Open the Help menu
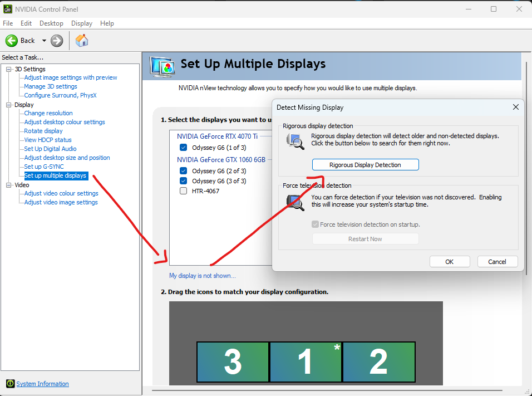The height and width of the screenshot is (396, 532). pos(107,23)
